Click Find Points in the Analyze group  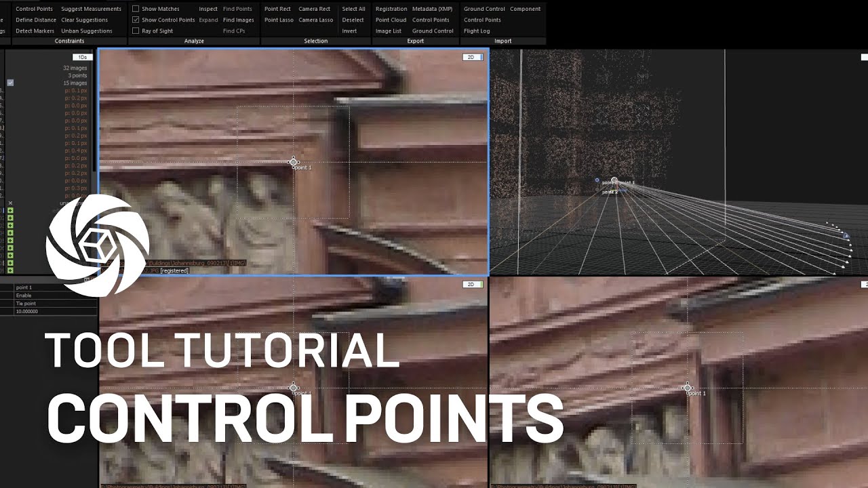click(x=237, y=9)
